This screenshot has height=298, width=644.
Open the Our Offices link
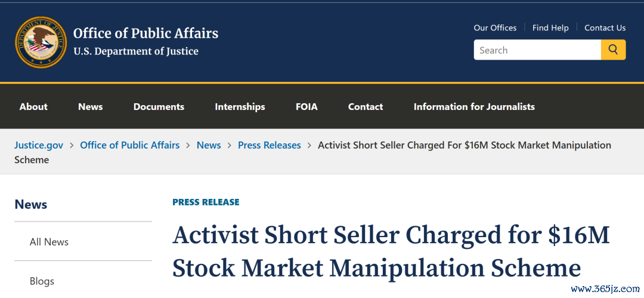(x=495, y=27)
